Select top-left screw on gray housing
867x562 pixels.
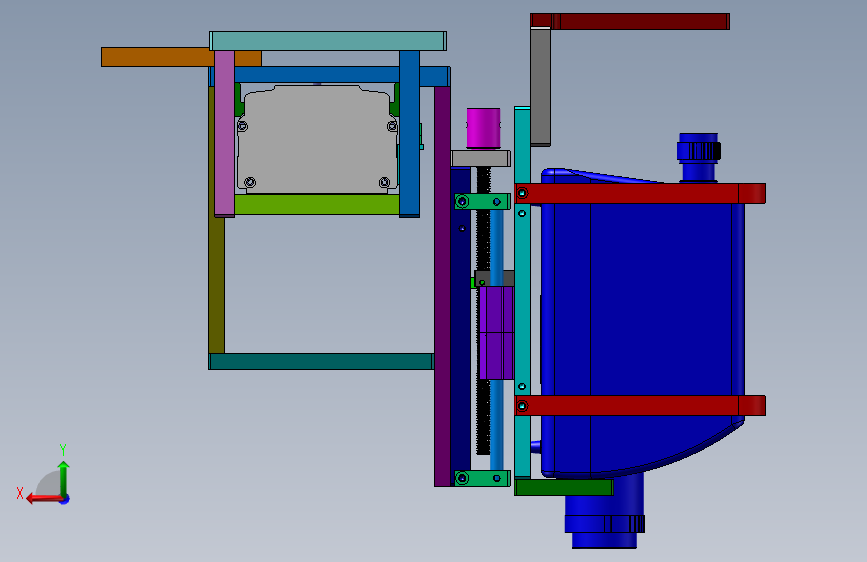(243, 127)
